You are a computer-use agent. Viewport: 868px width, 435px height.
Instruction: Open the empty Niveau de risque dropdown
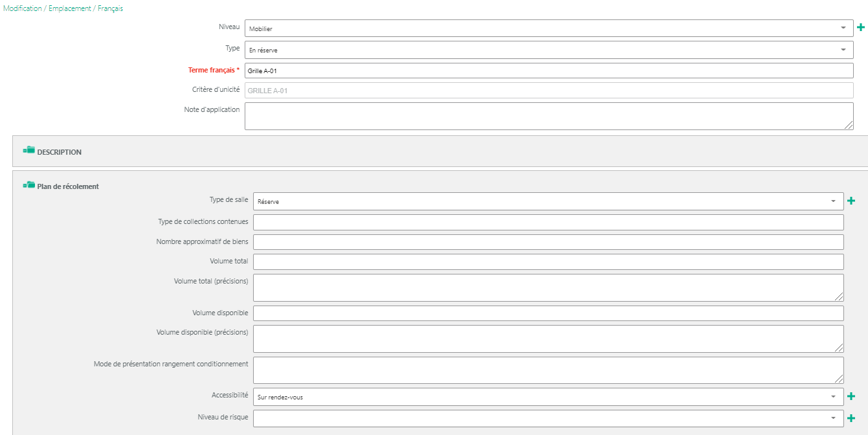click(548, 419)
